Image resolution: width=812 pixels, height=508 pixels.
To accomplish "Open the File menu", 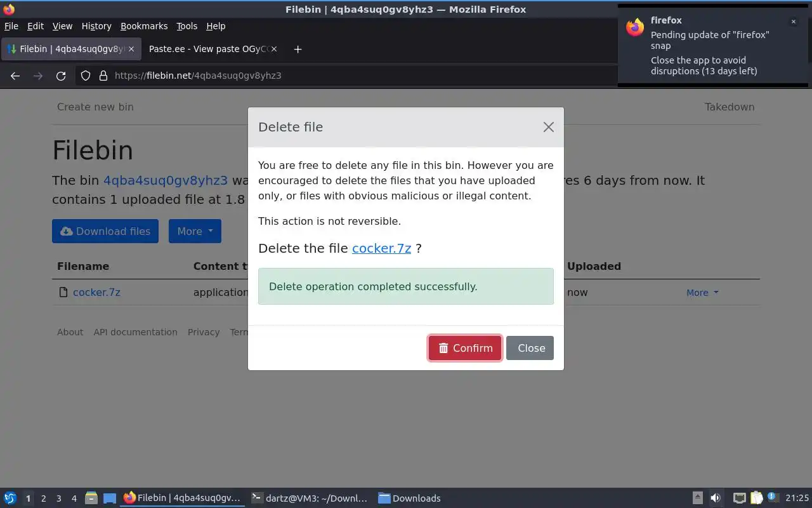I will [x=11, y=26].
